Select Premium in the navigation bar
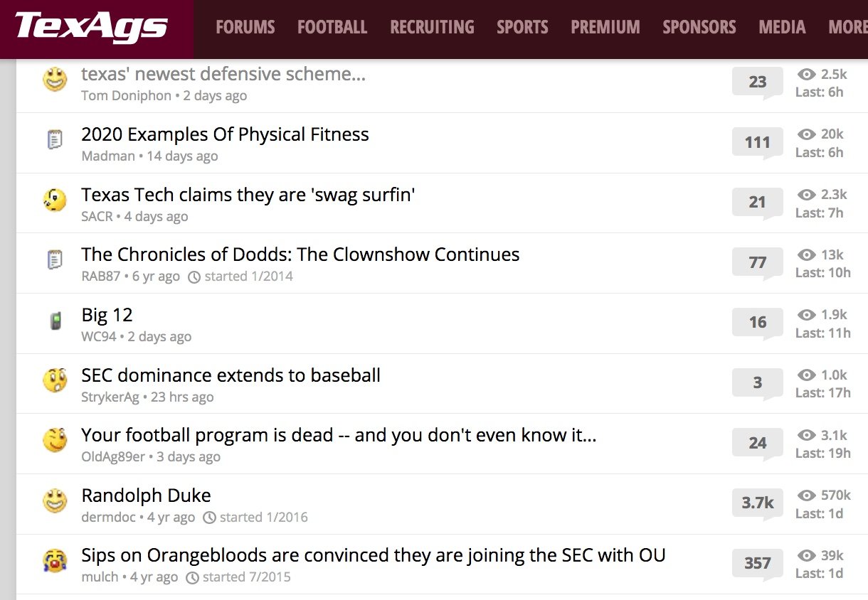The image size is (868, 600). point(605,28)
